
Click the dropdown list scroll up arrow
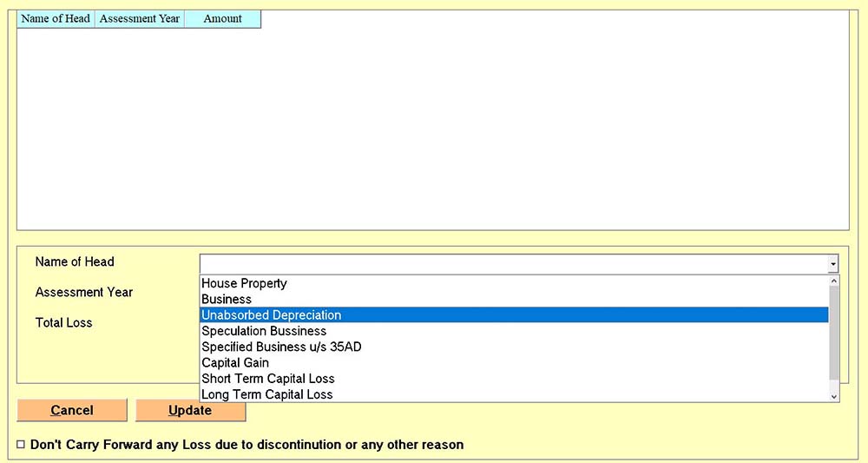click(835, 281)
